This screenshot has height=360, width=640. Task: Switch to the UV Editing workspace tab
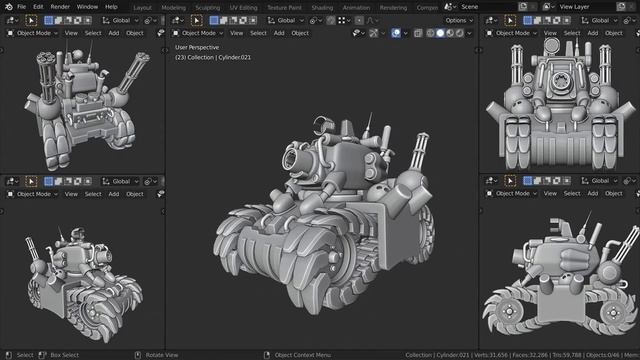(243, 8)
